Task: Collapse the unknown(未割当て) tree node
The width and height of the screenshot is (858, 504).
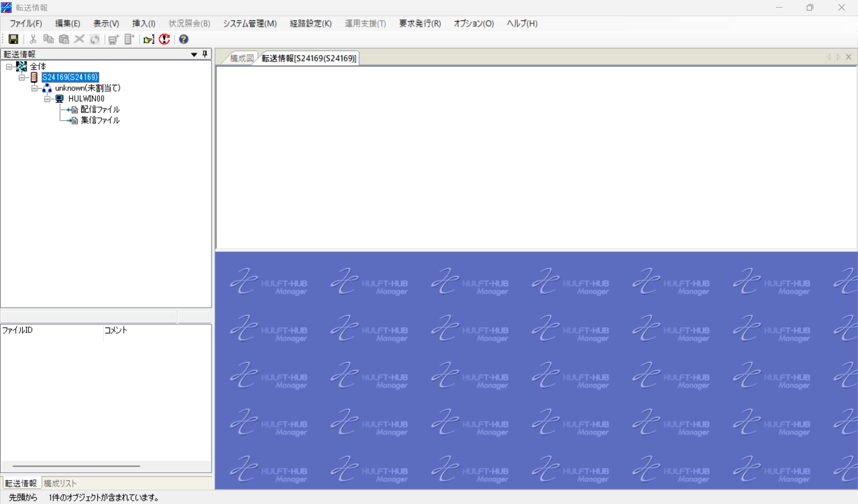Action: [34, 88]
